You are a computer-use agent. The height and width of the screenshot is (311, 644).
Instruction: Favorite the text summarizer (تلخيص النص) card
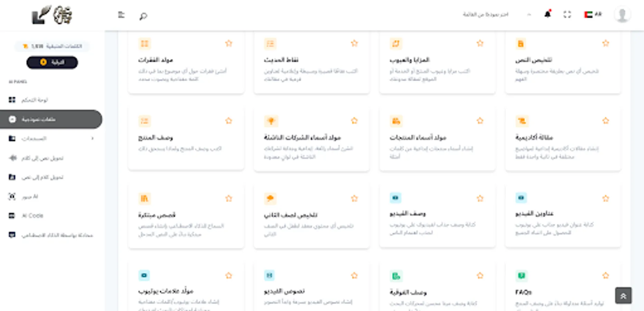pos(605,44)
